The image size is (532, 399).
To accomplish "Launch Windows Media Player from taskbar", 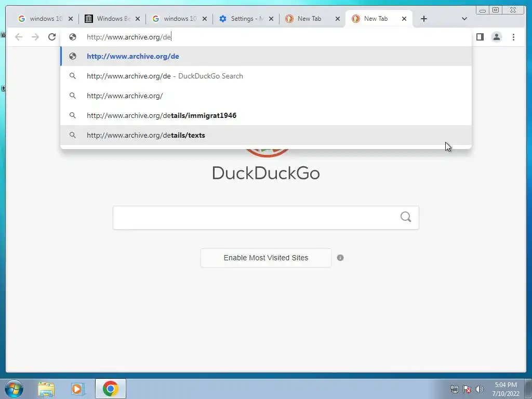I will point(78,389).
